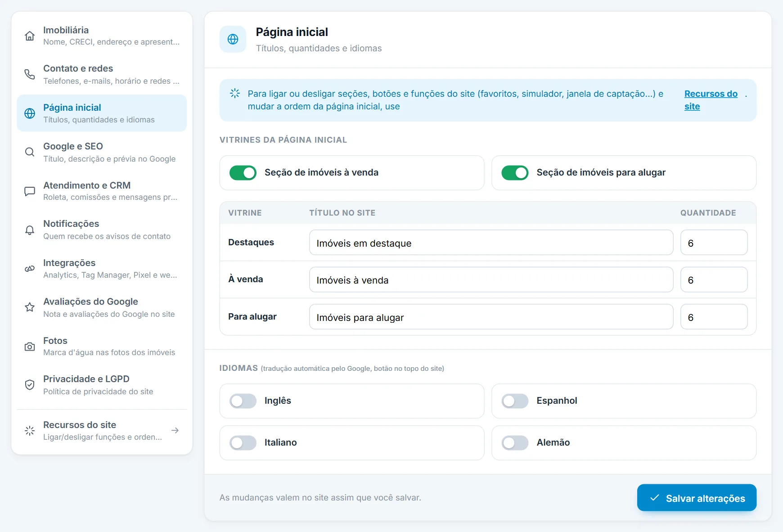Click the À venda quantity field

coord(714,280)
